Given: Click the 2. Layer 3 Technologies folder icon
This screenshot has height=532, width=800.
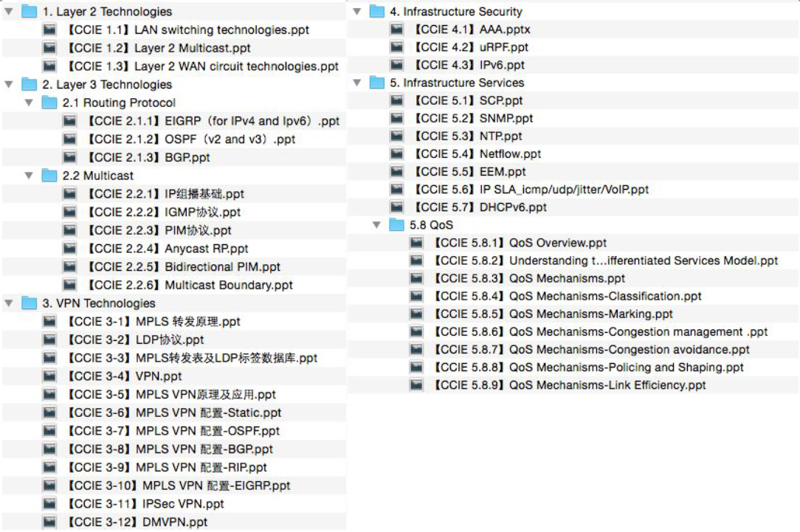Looking at the screenshot, I should [29, 84].
